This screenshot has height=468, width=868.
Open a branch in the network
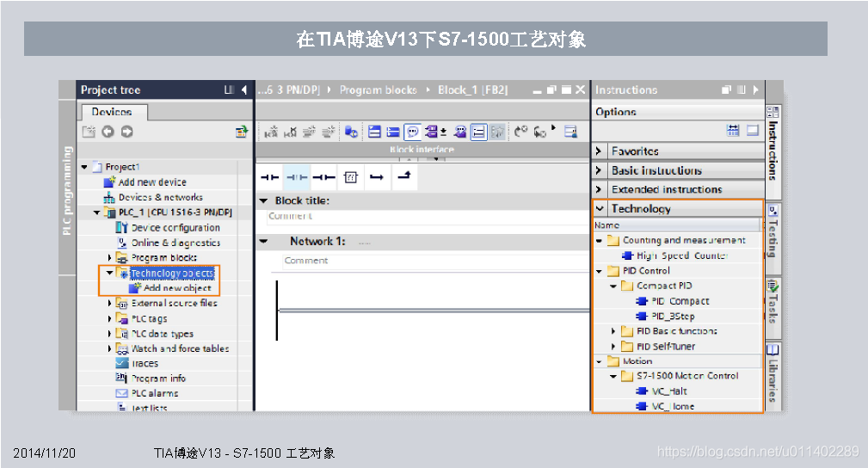pyautogui.click(x=377, y=177)
